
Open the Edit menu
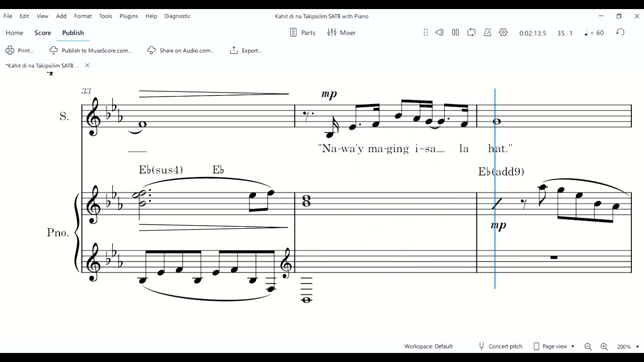pyautogui.click(x=24, y=16)
